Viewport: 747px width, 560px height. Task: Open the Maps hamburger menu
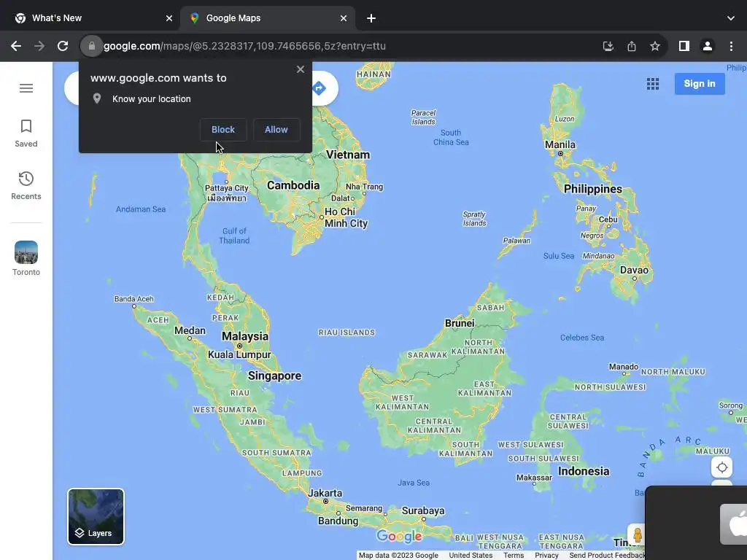coord(26,88)
